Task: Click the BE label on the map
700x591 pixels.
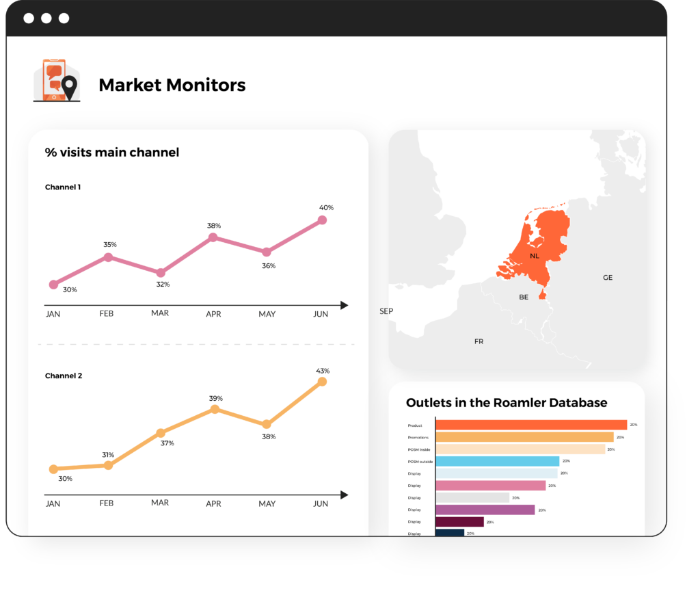Action: [x=523, y=297]
